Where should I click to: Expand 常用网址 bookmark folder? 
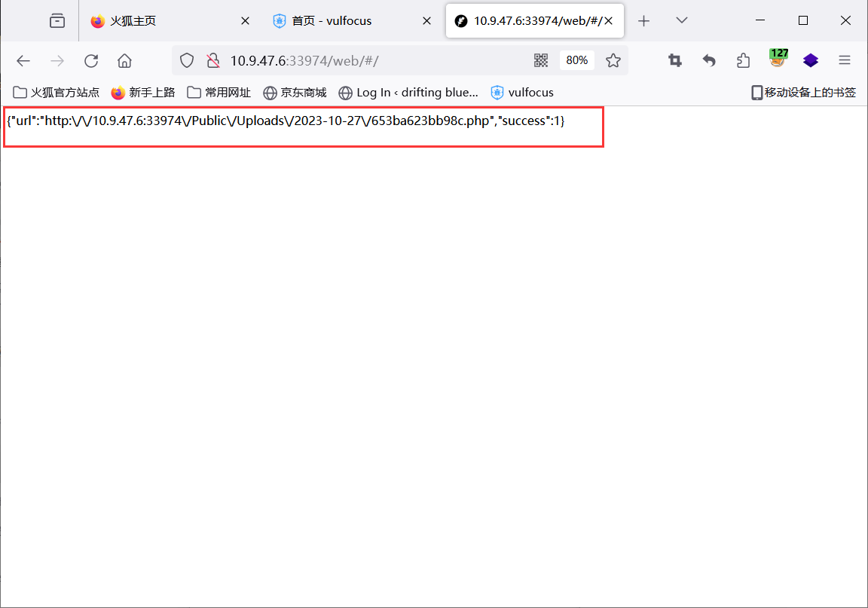point(219,93)
